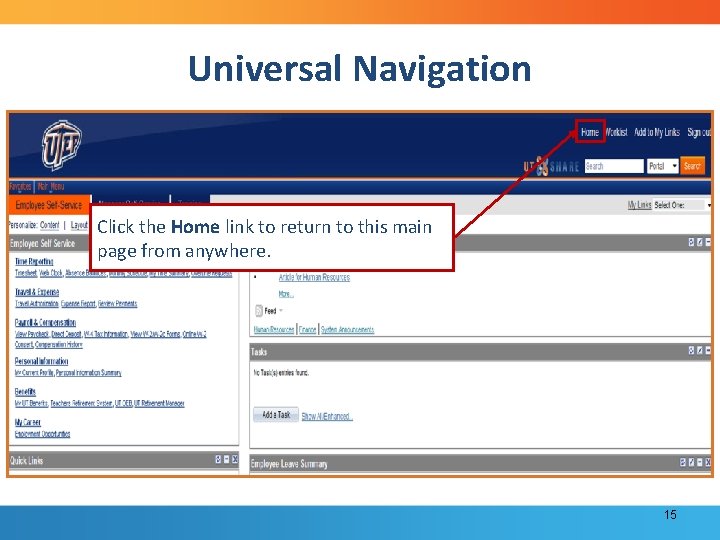Click the UTEP logo in the header

61,145
